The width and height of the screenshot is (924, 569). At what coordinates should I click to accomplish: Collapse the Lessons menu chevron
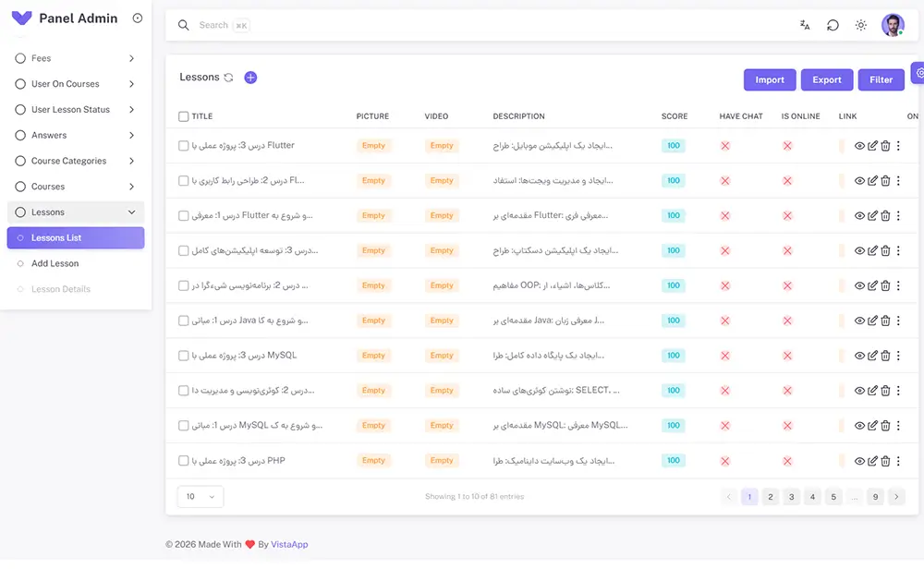[131, 212]
